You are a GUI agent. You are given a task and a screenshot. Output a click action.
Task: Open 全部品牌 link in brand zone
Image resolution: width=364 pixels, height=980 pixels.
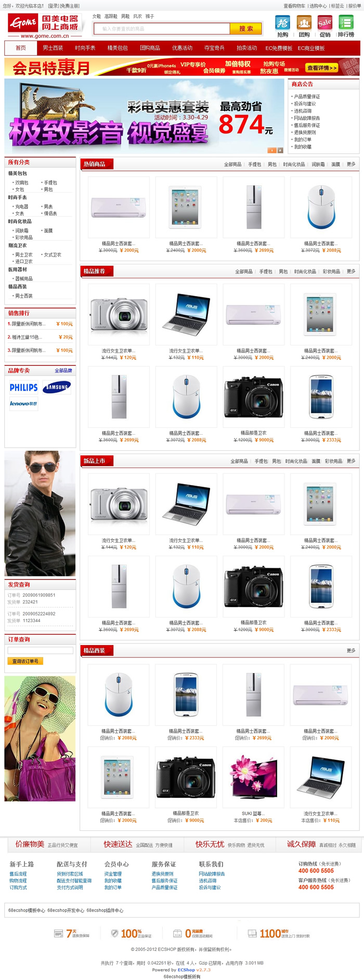pyautogui.click(x=63, y=371)
